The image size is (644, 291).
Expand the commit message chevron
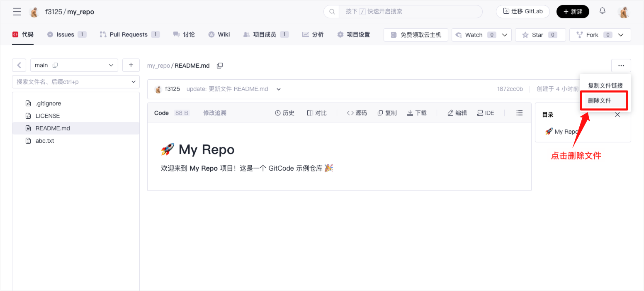coord(279,89)
